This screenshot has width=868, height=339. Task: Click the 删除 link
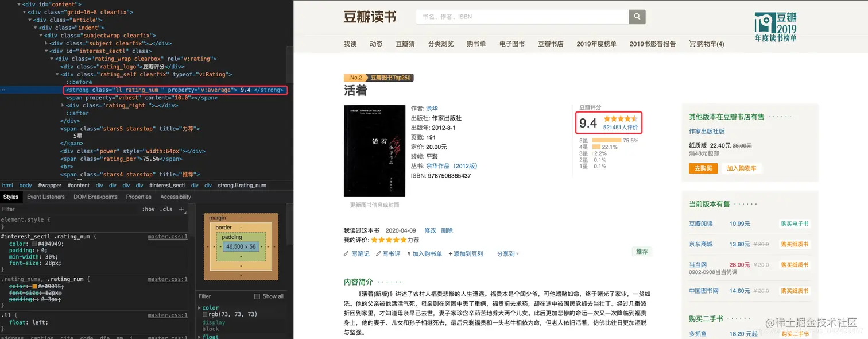[x=447, y=230]
